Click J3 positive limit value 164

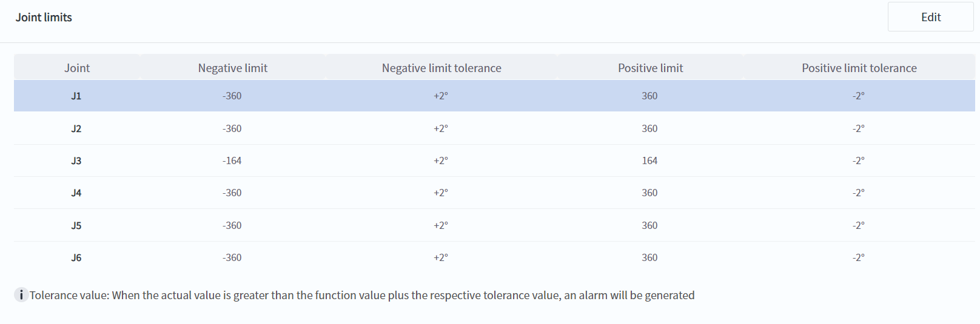click(649, 160)
